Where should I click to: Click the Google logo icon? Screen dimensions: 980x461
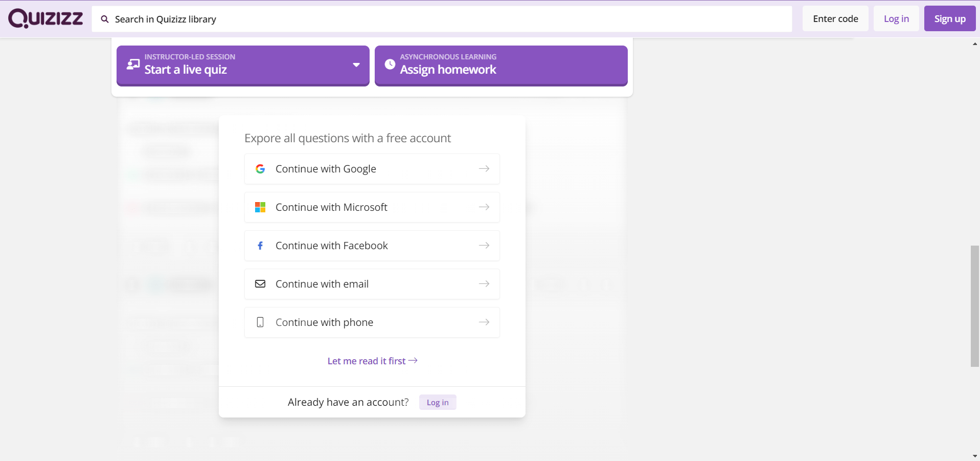click(260, 169)
